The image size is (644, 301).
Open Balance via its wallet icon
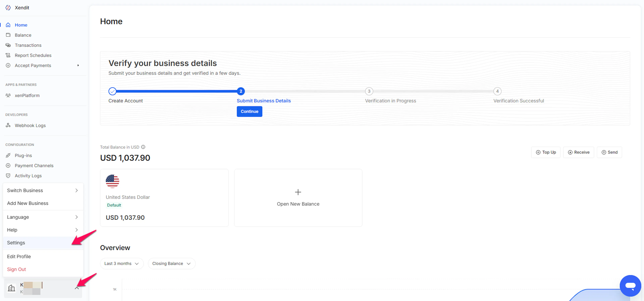[x=8, y=35]
